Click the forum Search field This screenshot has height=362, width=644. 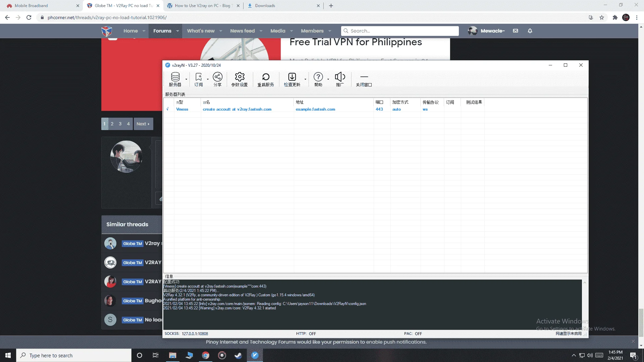click(x=400, y=31)
